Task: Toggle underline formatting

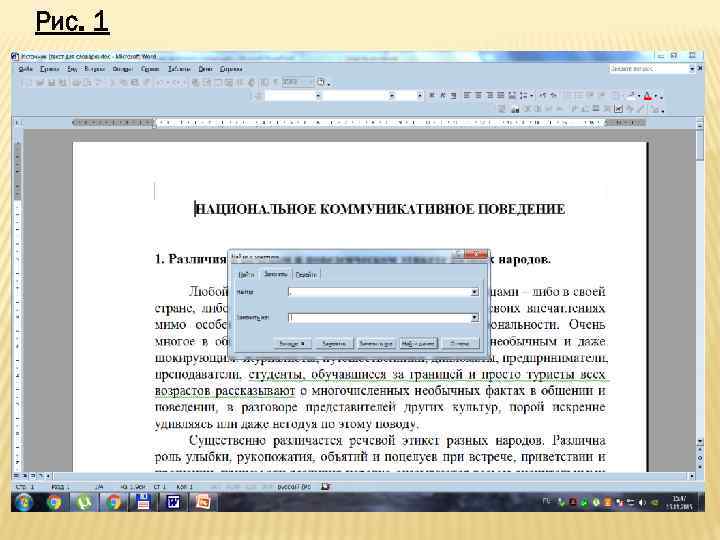Action: click(x=453, y=96)
